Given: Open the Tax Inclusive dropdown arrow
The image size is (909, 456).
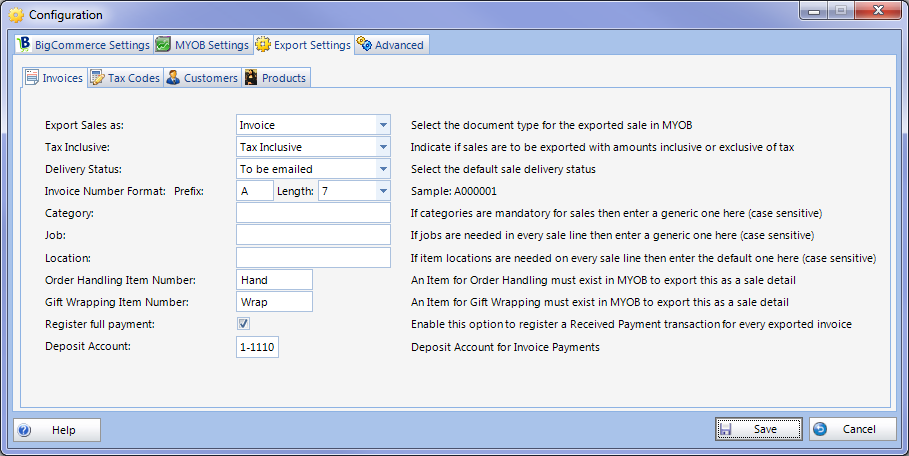Looking at the screenshot, I should 383,147.
